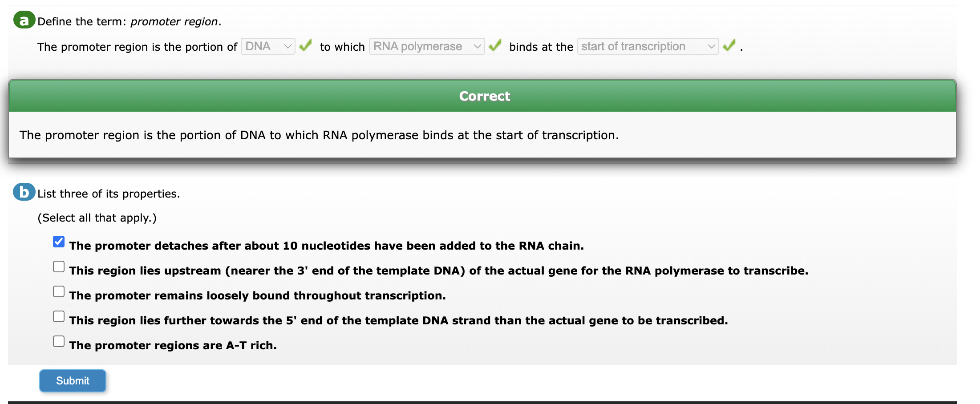This screenshot has width=980, height=404.
Task: Uncheck the promoter detaches after 10 nucleotides option
Action: pyautogui.click(x=59, y=242)
